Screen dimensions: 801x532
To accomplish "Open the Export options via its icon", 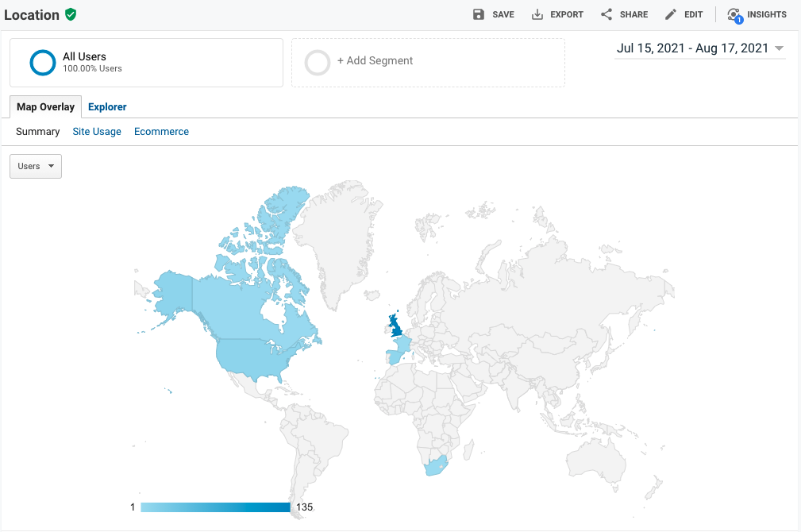I will (536, 14).
